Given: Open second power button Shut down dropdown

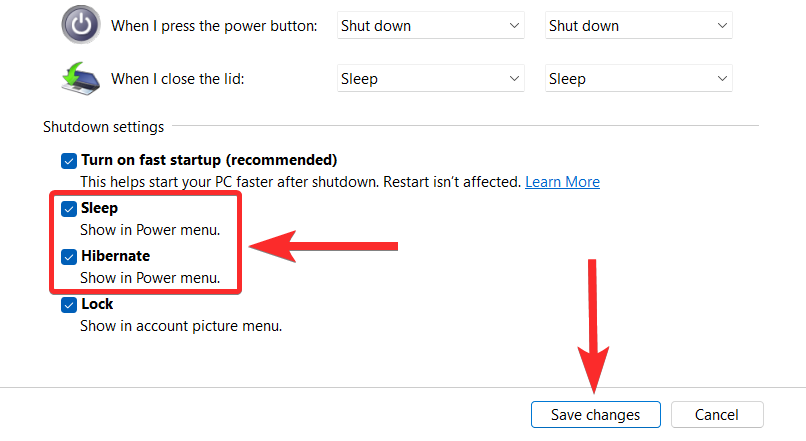Looking at the screenshot, I should coord(638,25).
